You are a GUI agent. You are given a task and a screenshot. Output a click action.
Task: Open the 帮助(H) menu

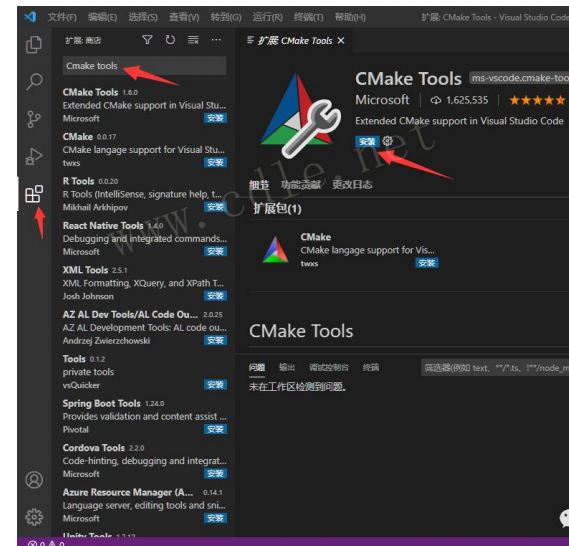(350, 17)
